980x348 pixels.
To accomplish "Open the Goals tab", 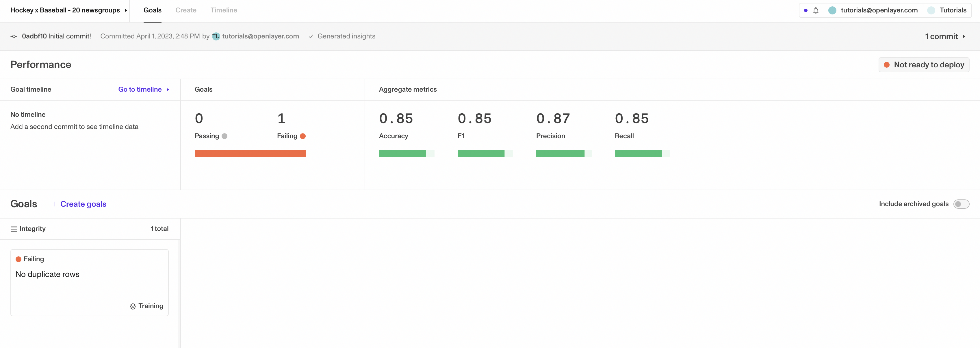I will click(x=152, y=10).
